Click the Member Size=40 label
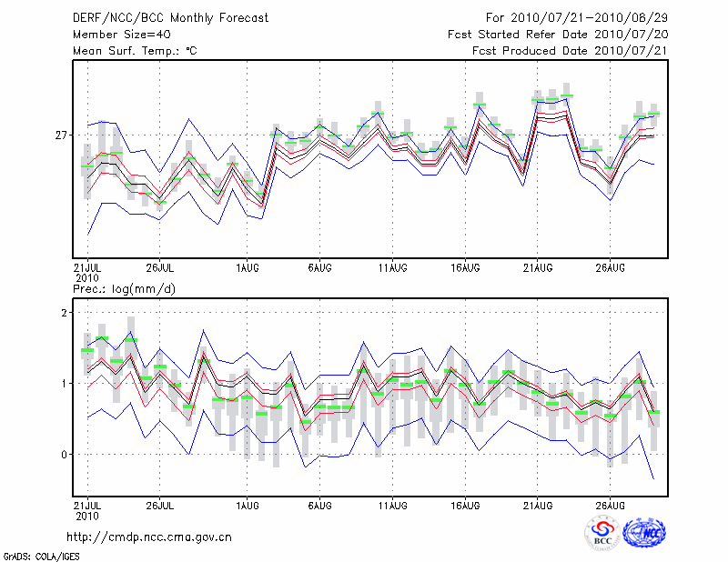Viewport: 728px width, 562px height. click(x=116, y=35)
